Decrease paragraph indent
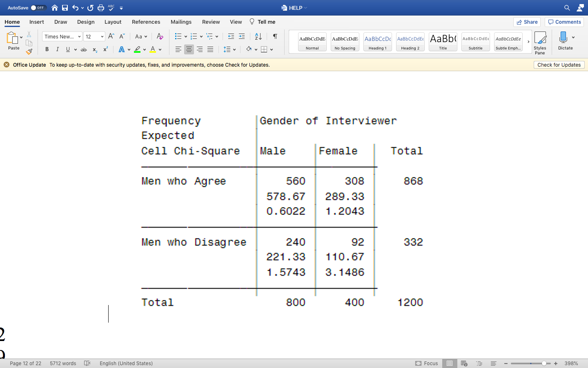This screenshot has height=368, width=588. click(231, 36)
